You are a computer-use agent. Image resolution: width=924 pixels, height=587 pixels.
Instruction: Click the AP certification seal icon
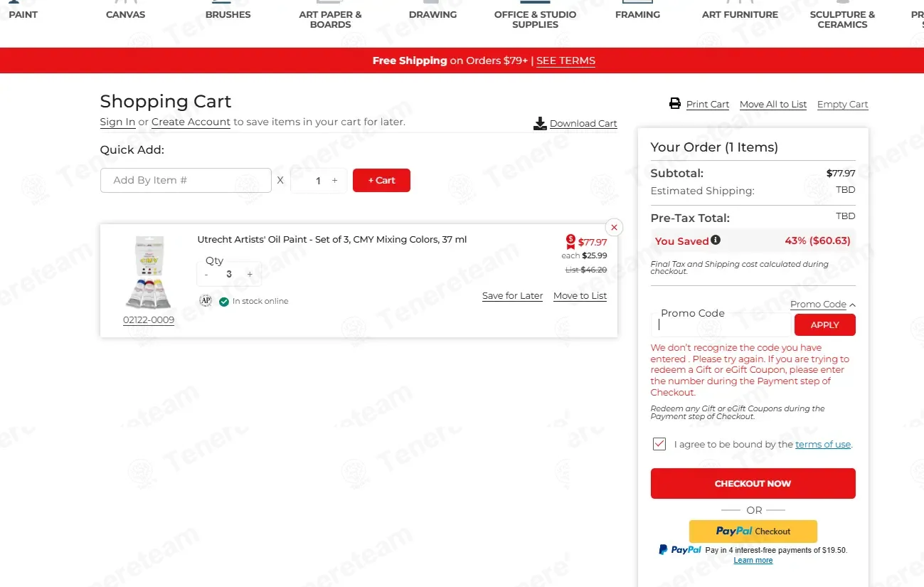coord(206,301)
